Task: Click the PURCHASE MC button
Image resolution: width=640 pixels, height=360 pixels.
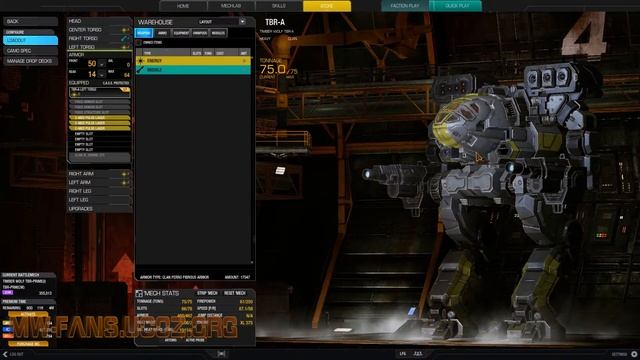Action: [x=28, y=344]
